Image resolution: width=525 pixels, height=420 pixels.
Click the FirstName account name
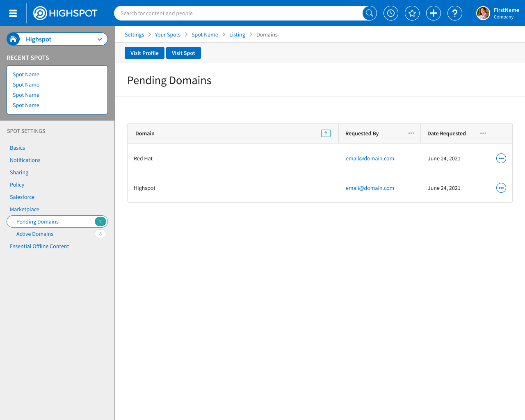pos(507,10)
